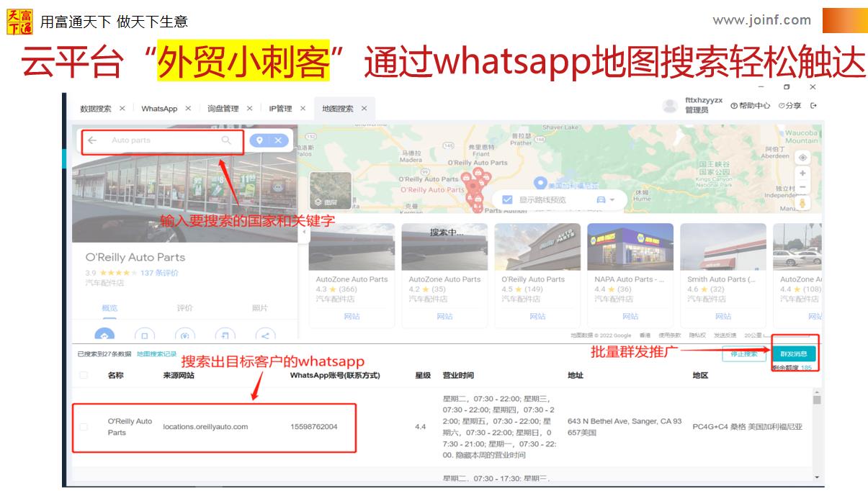Click the 停止搜索 button
This screenshot has height=491, width=868.
click(x=744, y=354)
